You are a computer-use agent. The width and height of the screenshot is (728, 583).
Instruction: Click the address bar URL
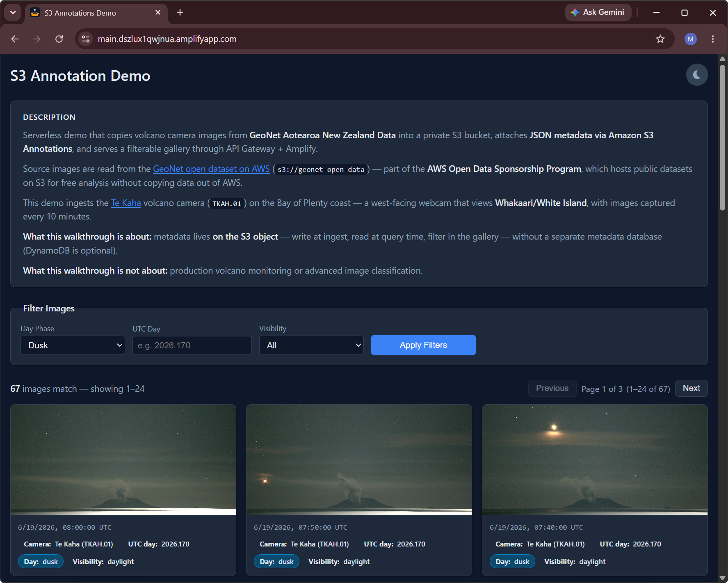[x=167, y=39]
